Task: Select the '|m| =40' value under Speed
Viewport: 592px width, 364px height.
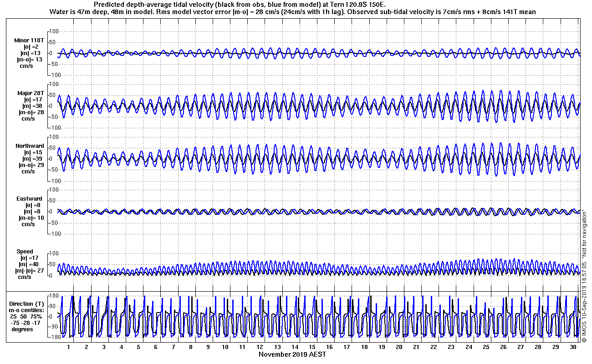Action: pos(29,264)
